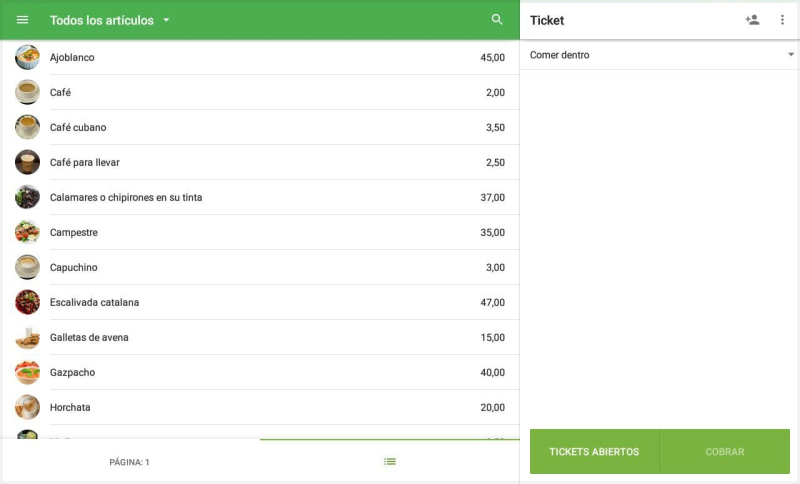
Task: Add customer to ticket icon
Action: click(x=752, y=20)
